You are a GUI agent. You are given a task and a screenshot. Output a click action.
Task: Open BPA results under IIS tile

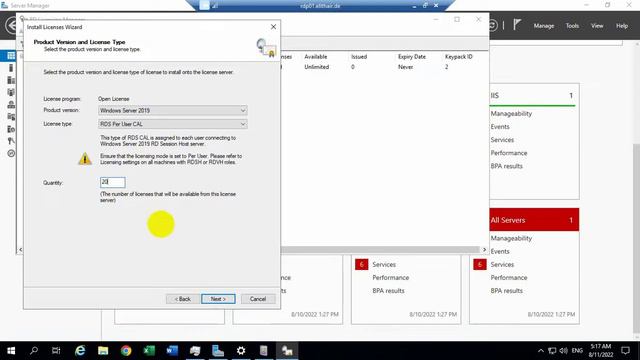coord(507,166)
